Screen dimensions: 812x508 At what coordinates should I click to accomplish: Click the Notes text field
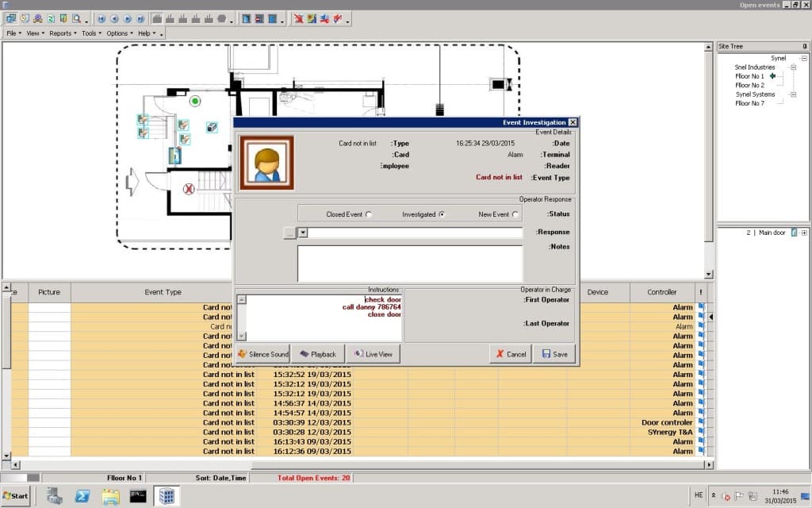tap(410, 263)
